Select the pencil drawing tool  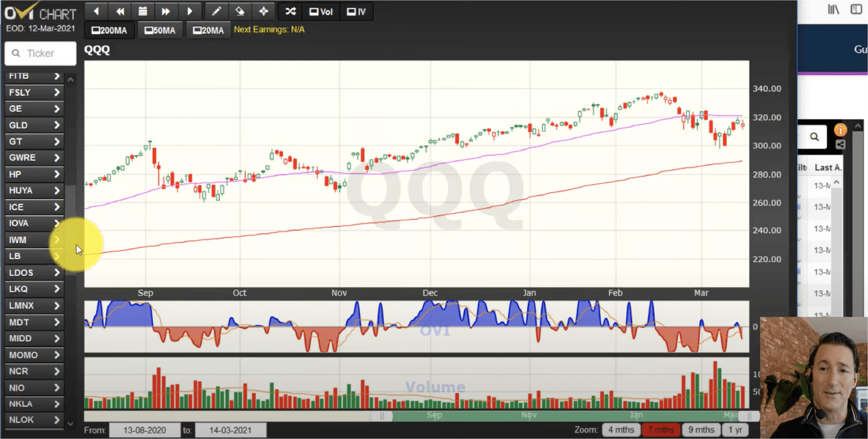(x=216, y=11)
